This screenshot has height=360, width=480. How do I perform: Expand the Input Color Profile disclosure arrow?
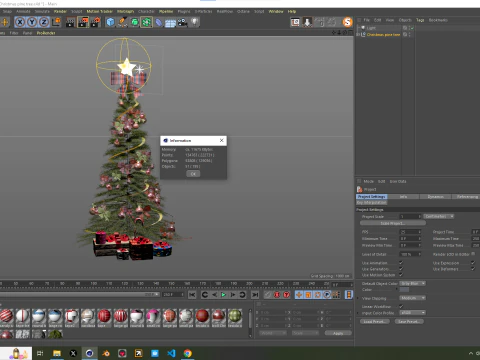[358, 313]
